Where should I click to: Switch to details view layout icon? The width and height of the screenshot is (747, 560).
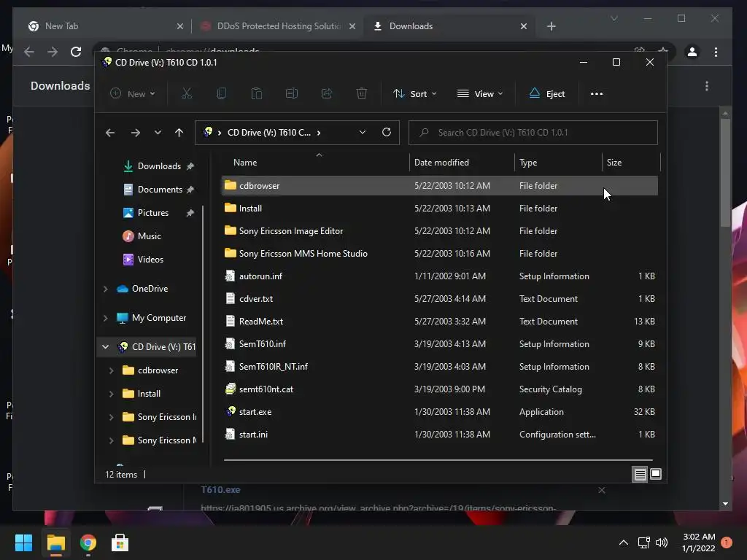click(640, 474)
